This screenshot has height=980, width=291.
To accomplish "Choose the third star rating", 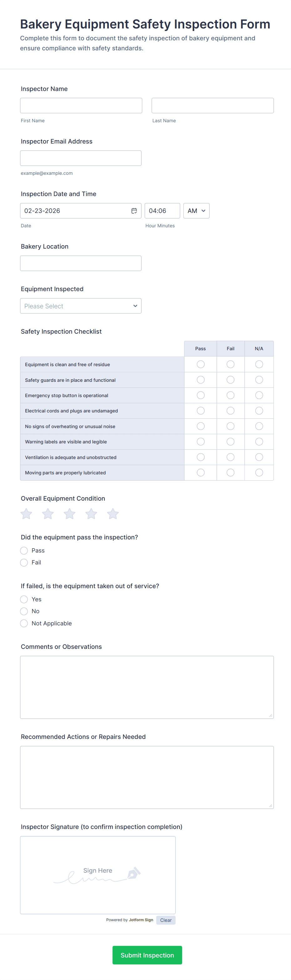I will (69, 514).
